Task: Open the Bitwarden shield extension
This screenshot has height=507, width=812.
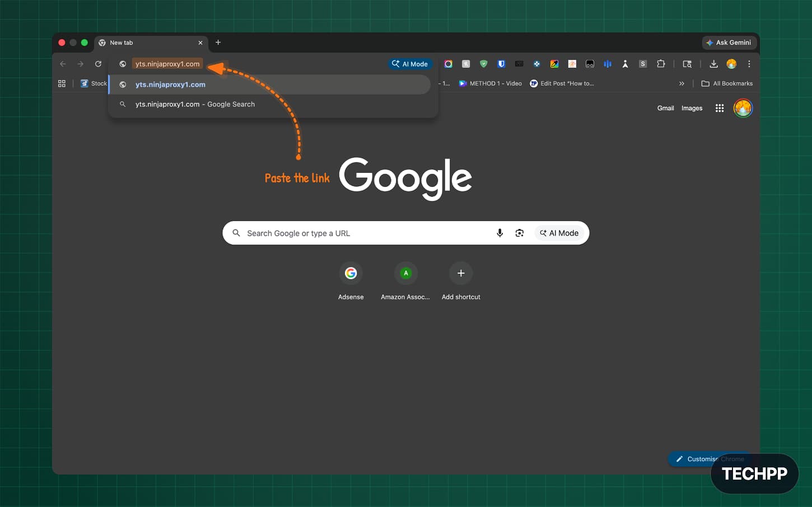Action: [x=501, y=64]
